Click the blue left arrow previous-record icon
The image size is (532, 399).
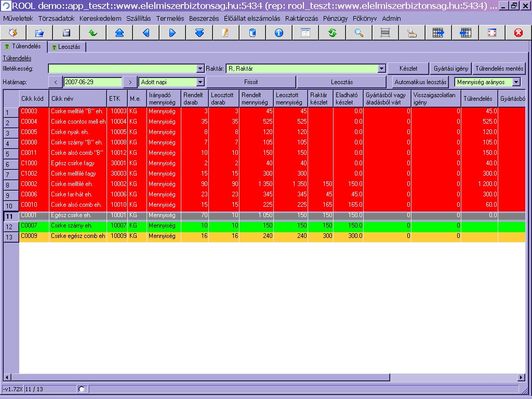[x=146, y=33]
